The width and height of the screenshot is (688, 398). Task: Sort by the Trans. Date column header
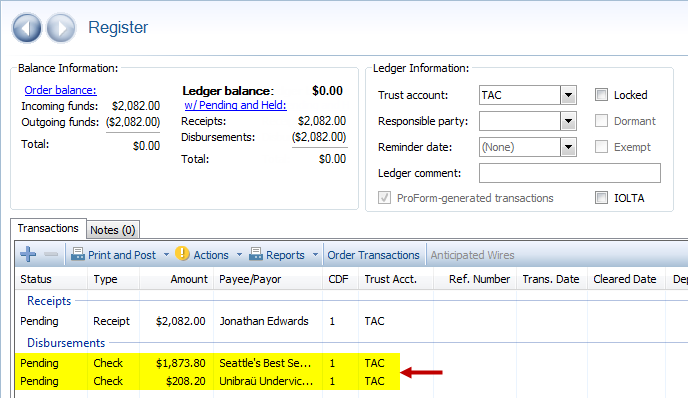551,279
